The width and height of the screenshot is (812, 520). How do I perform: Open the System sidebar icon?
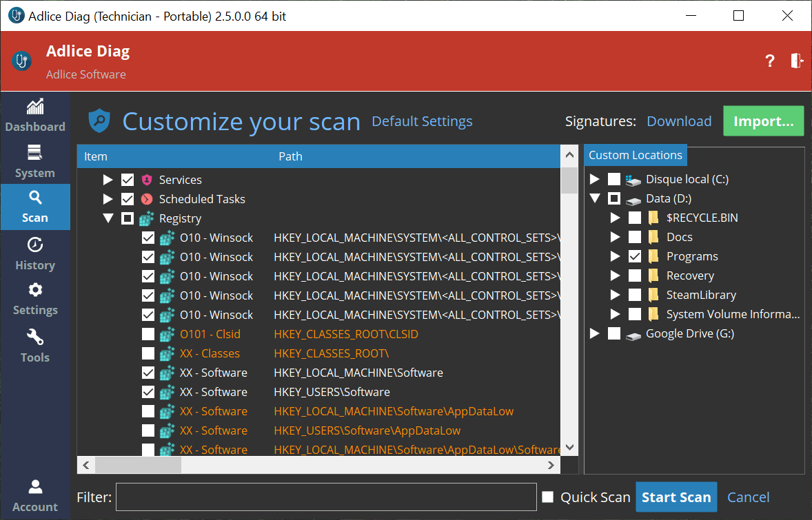[x=34, y=154]
